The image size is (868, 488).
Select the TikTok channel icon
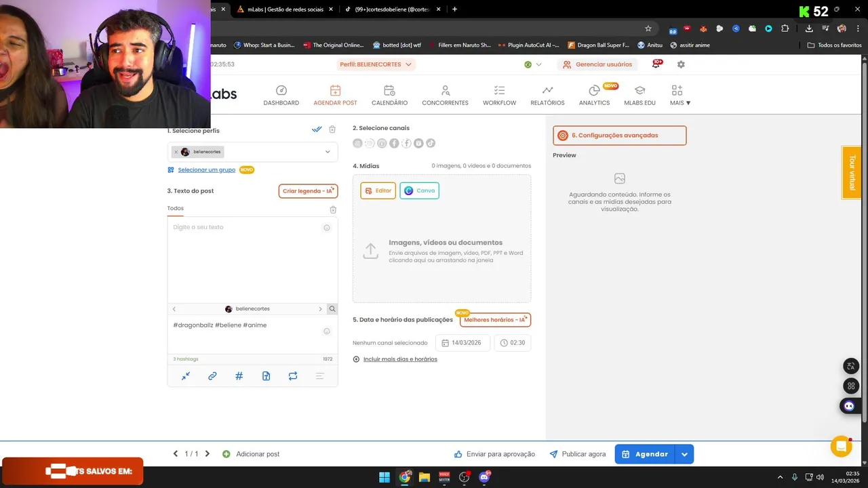point(431,143)
